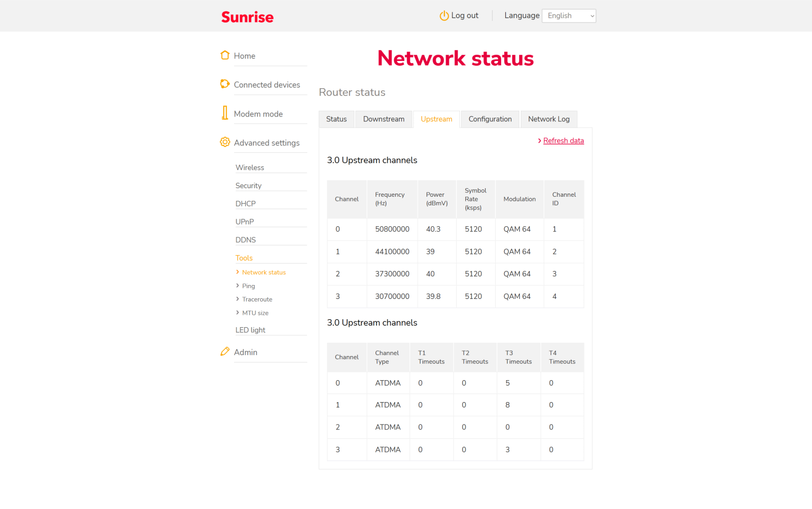
Task: Open UPnP settings
Action: (x=245, y=222)
